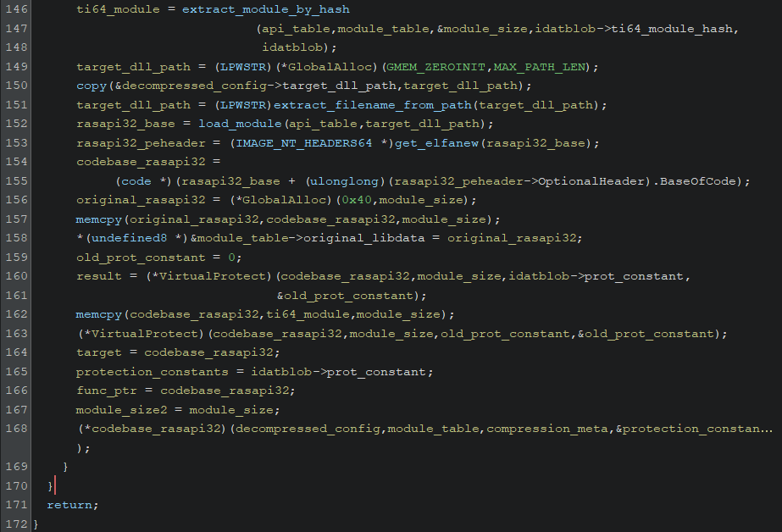Click the return statement on line 171

pos(71,505)
